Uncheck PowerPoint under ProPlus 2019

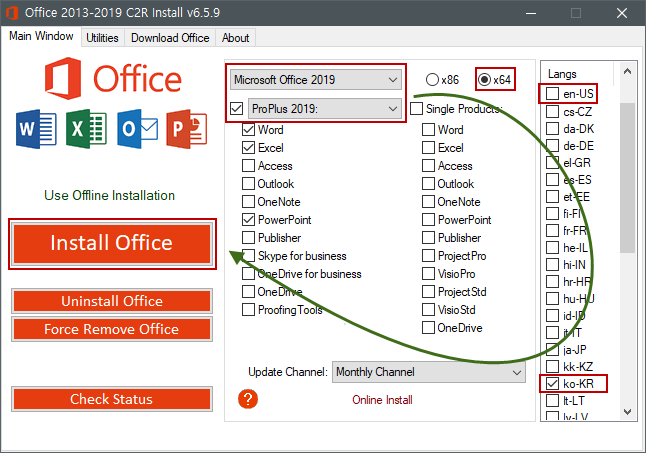click(248, 220)
